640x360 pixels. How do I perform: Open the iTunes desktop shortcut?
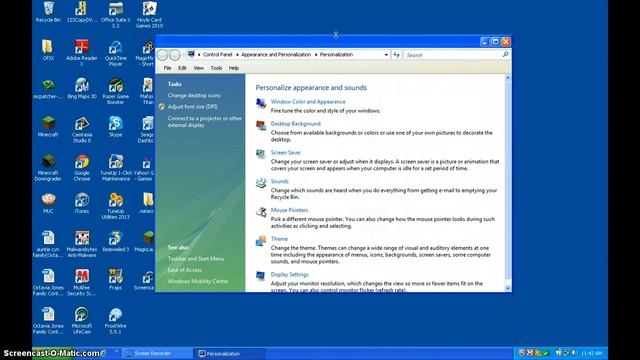click(x=82, y=203)
